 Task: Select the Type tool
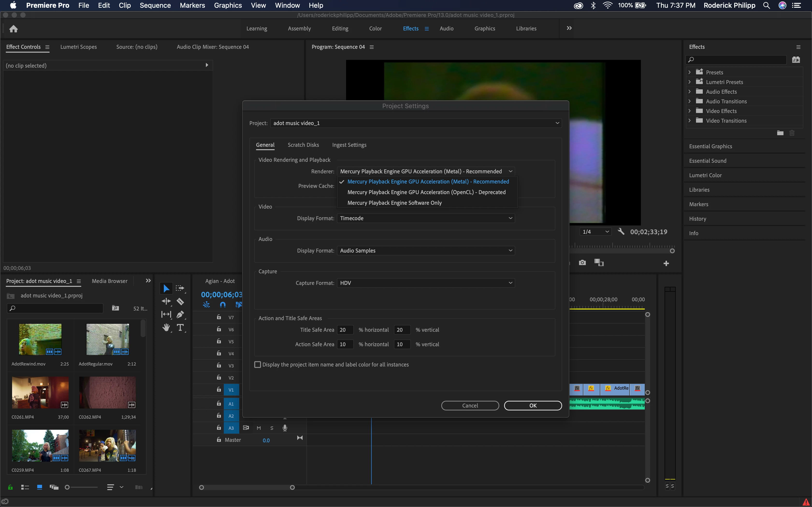point(180,328)
